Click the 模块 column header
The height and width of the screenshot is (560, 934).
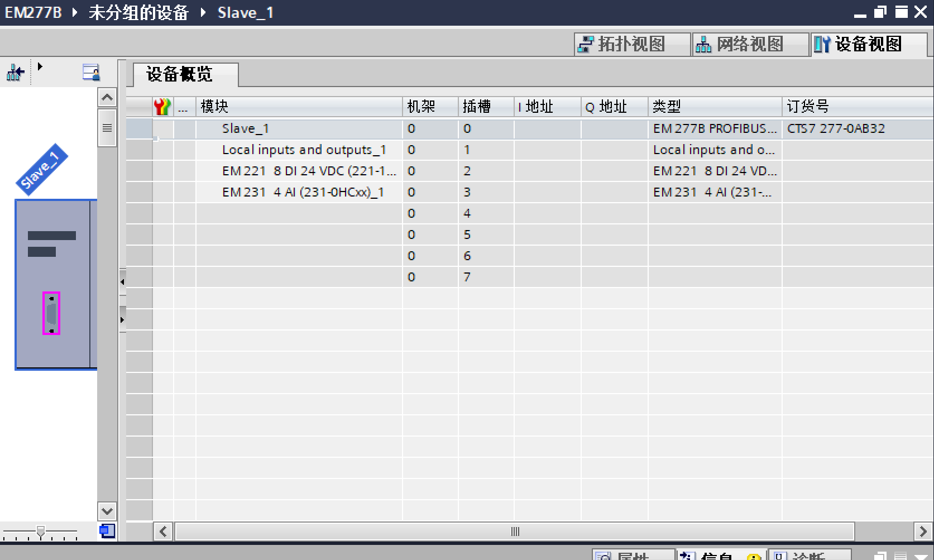[x=299, y=106]
